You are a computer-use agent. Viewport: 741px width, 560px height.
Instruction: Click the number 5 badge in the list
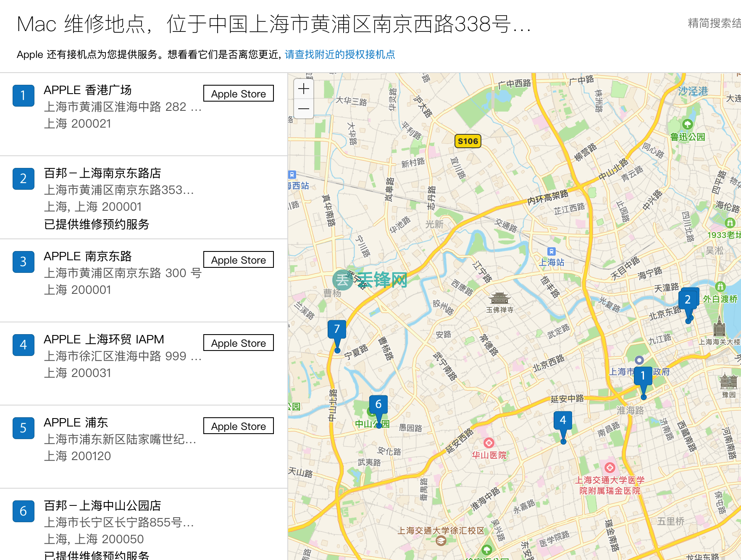[24, 428]
